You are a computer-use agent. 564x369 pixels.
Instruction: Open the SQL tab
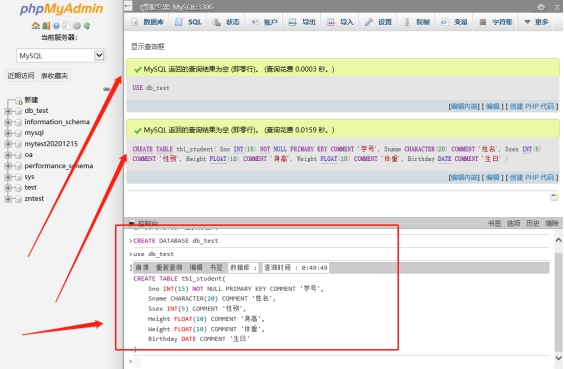click(x=188, y=22)
